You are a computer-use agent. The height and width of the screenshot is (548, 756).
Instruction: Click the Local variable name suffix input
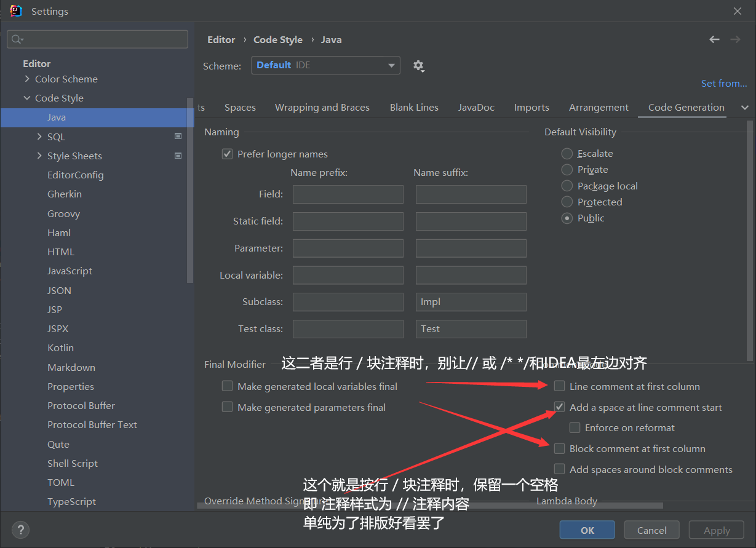click(x=471, y=276)
